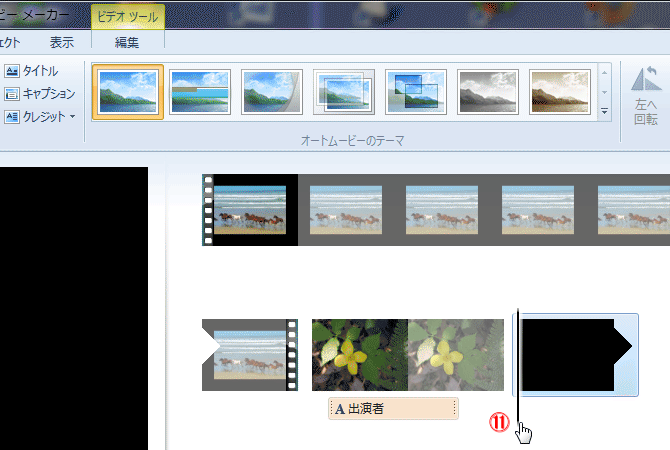Click the キャプション (Caption) button
The image size is (670, 450).
[40, 94]
